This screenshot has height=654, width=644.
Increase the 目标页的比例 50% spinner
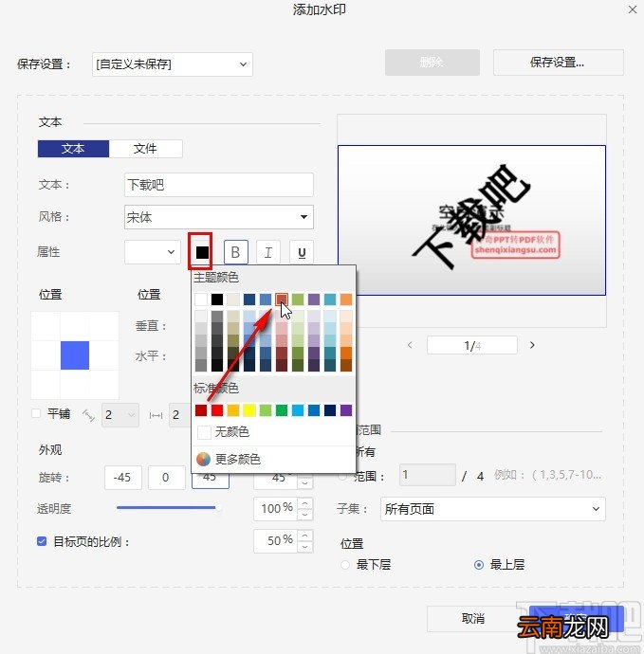305,536
